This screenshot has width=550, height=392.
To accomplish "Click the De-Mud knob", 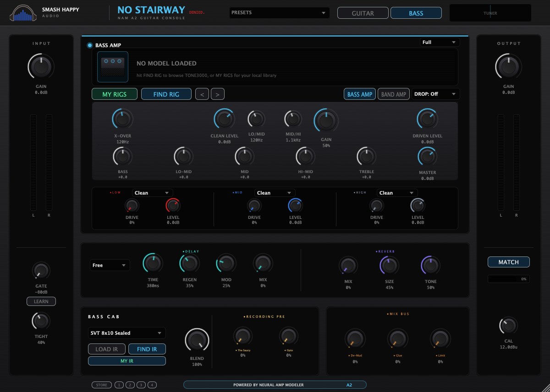I will 355,339.
